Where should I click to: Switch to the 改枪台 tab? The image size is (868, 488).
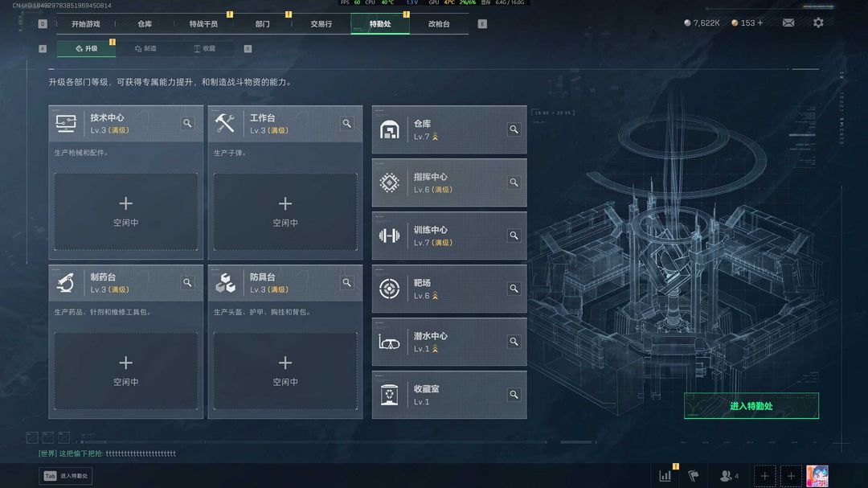pyautogui.click(x=439, y=24)
